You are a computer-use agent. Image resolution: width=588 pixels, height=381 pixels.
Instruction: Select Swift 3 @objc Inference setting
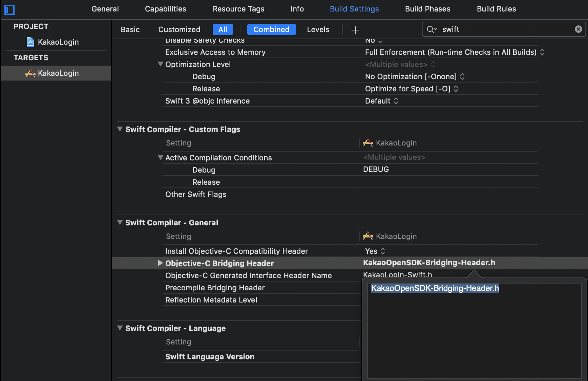207,101
